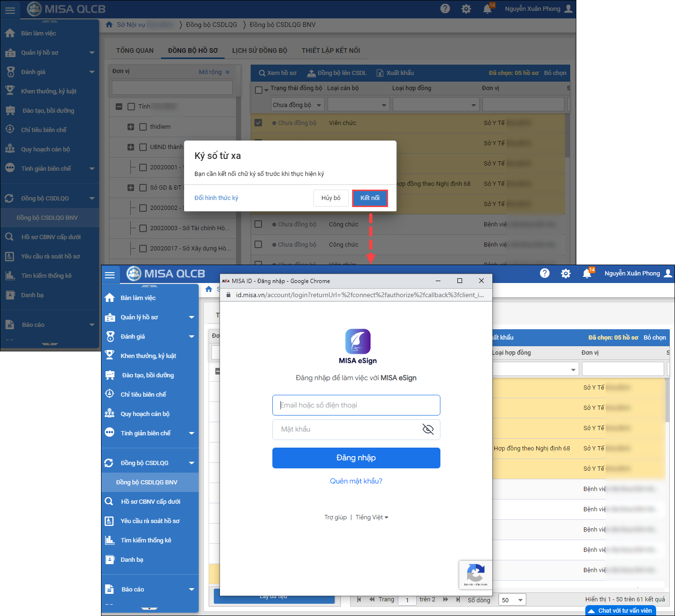Focus Email hoặc số điện thoại field

click(356, 405)
